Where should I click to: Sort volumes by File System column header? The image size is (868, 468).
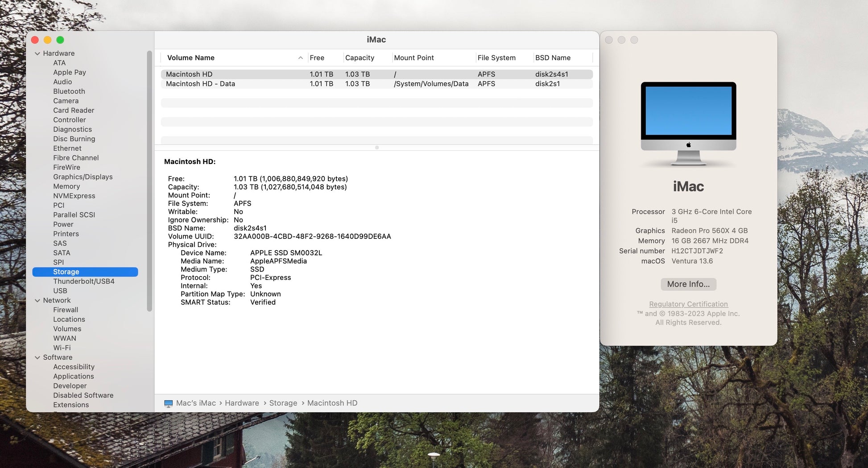[496, 58]
